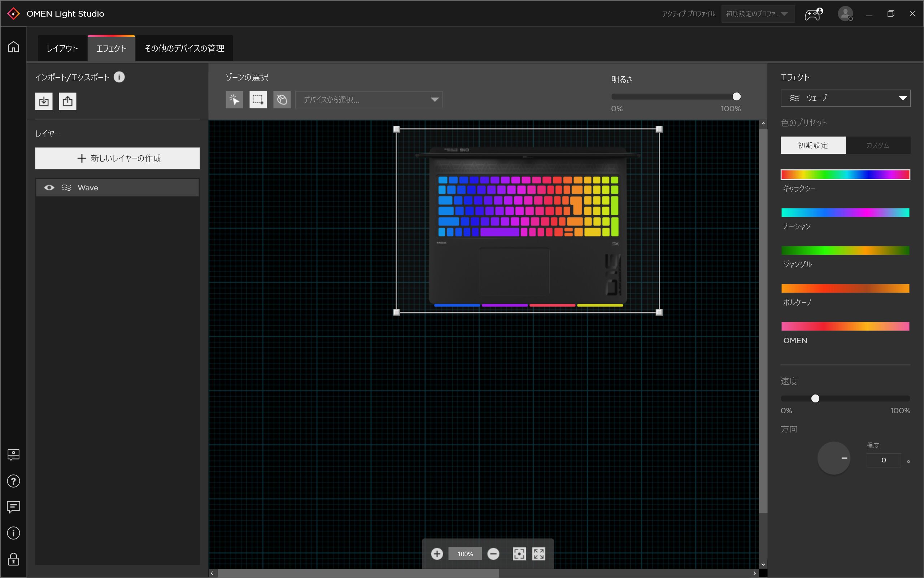Image resolution: width=924 pixels, height=578 pixels.
Task: Click the canvas vertical scrollbar up arrow
Action: (x=763, y=124)
